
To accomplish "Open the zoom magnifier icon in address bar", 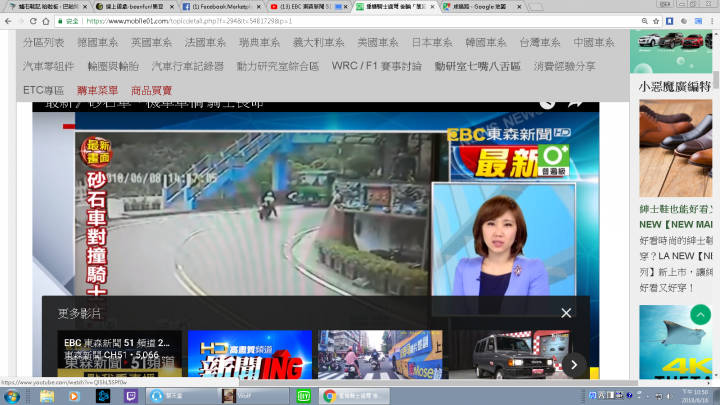I will coord(645,21).
